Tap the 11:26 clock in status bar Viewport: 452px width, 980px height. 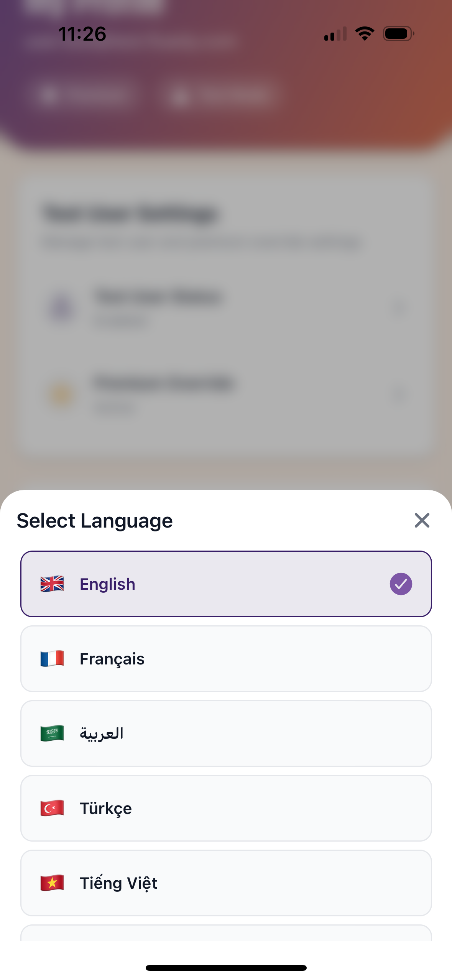click(82, 34)
